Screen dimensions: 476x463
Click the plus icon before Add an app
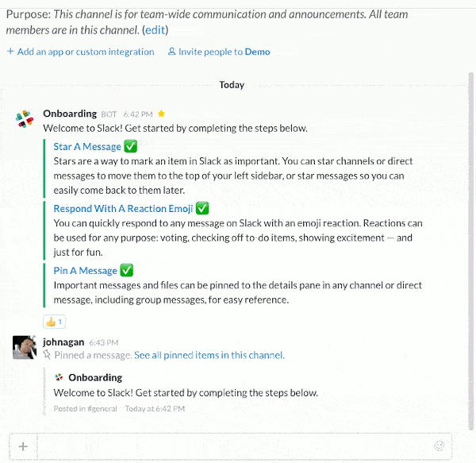coord(10,51)
